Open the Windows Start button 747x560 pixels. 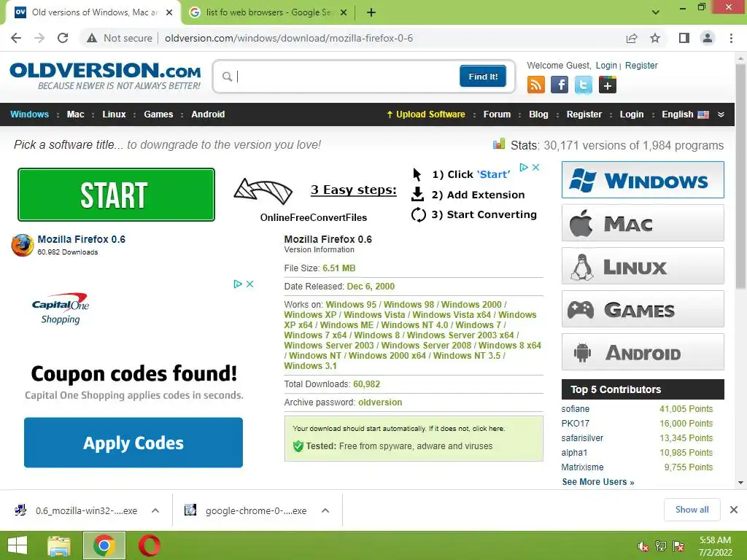[x=18, y=545]
